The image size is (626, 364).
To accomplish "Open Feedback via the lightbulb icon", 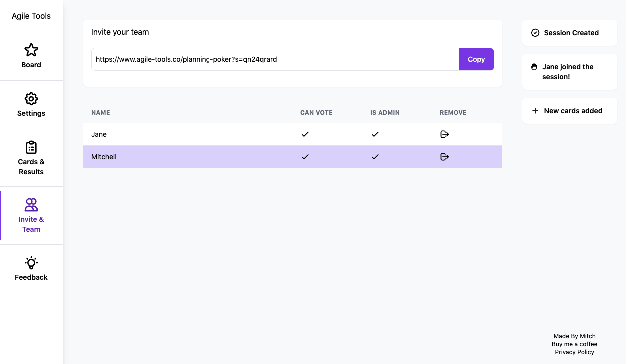I will click(x=31, y=263).
